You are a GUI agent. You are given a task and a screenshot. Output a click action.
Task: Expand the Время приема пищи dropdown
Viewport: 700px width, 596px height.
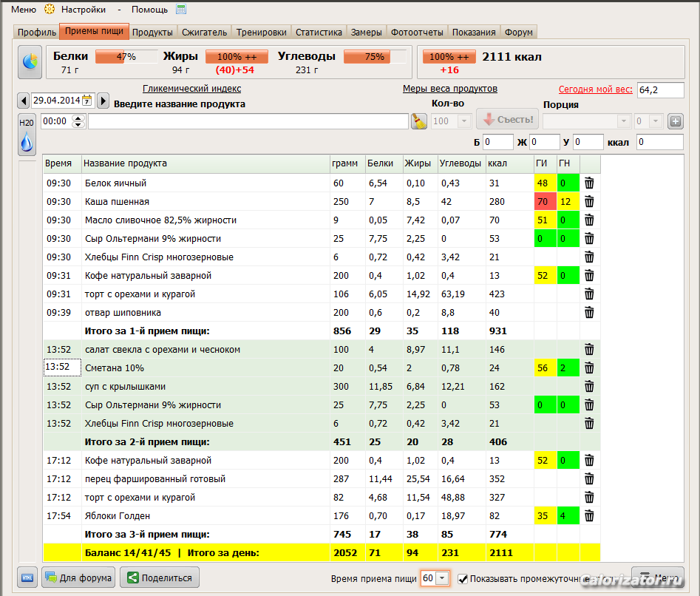tap(442, 578)
